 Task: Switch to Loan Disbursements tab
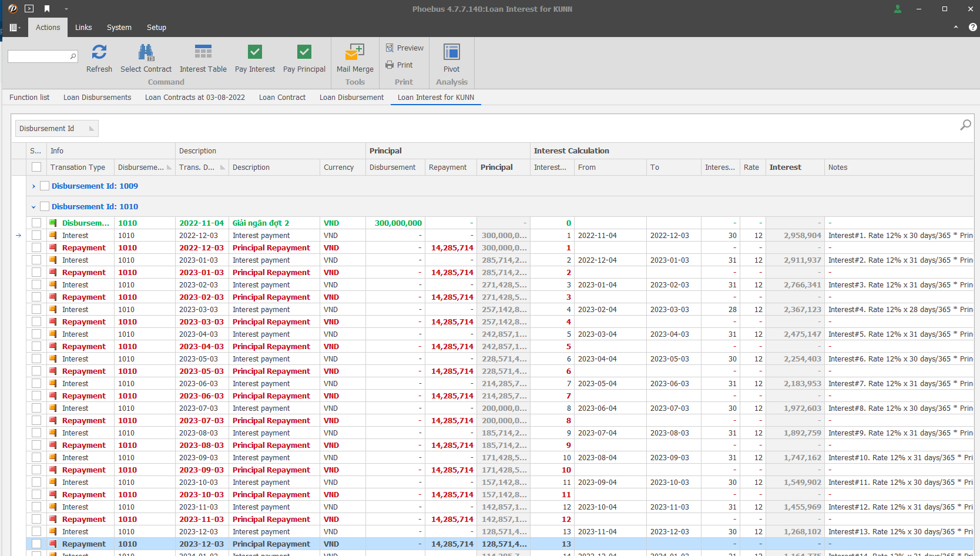[x=97, y=98]
